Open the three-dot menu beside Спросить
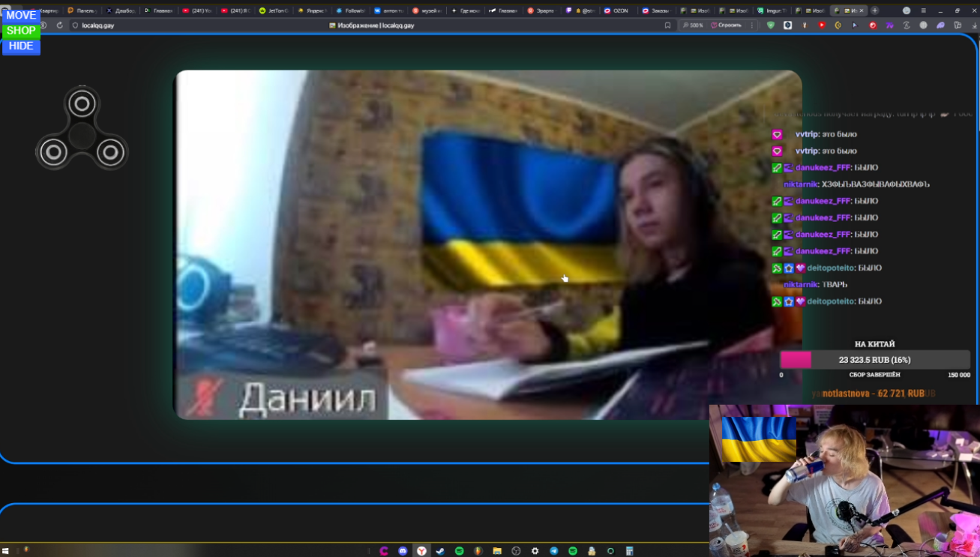This screenshot has height=557, width=980. tap(752, 25)
